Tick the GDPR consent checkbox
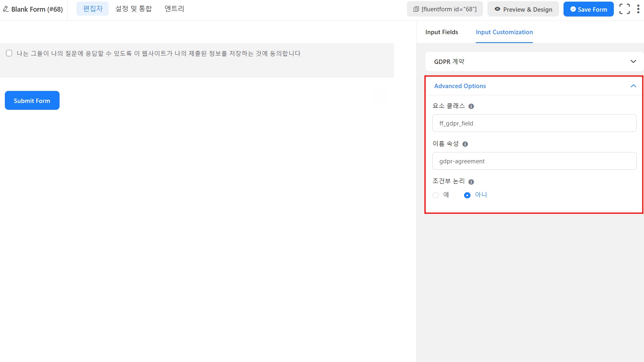The width and height of the screenshot is (644, 362). (9, 53)
